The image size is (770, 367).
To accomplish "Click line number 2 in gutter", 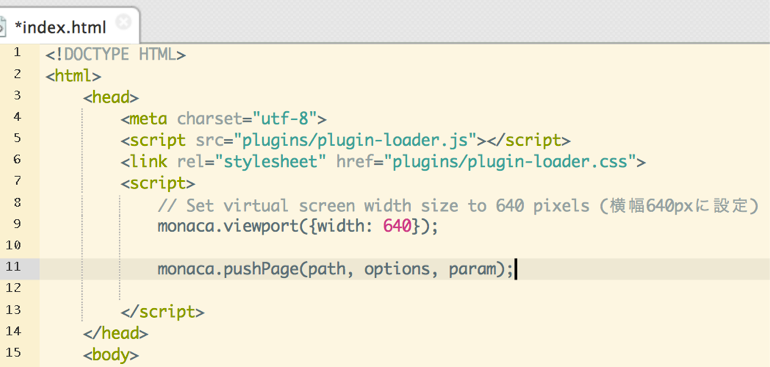I will coord(17,74).
